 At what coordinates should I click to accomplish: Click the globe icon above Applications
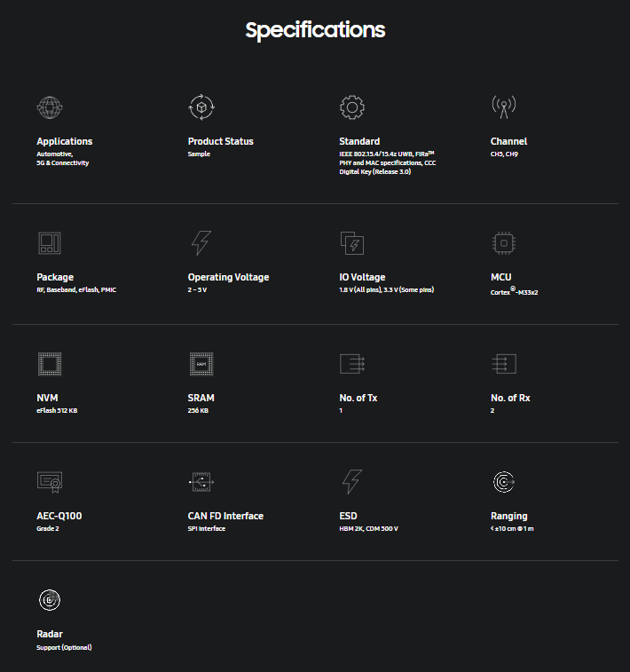point(50,107)
